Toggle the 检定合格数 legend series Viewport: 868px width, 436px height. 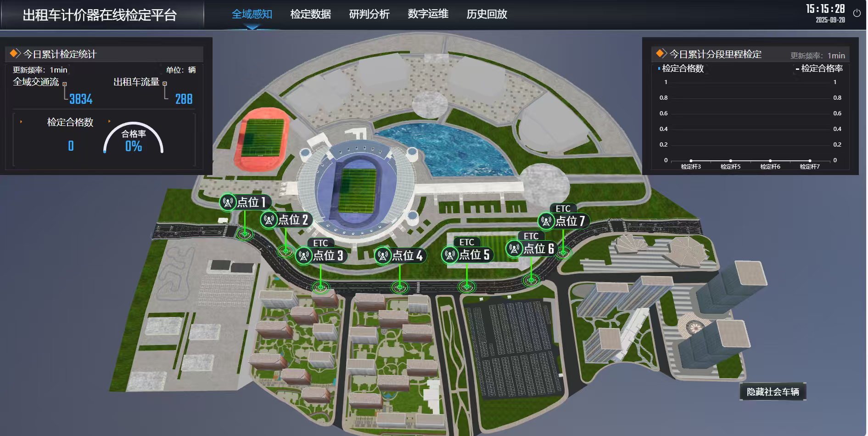(681, 68)
